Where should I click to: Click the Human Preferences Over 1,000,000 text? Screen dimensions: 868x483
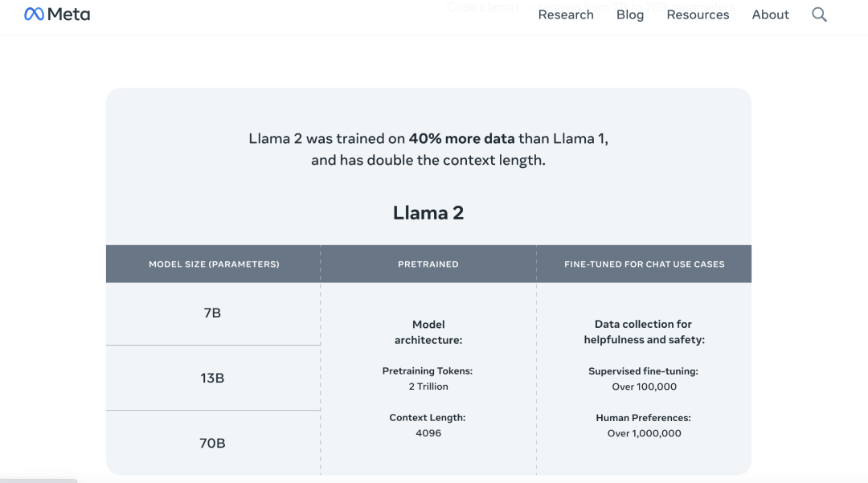click(x=644, y=433)
